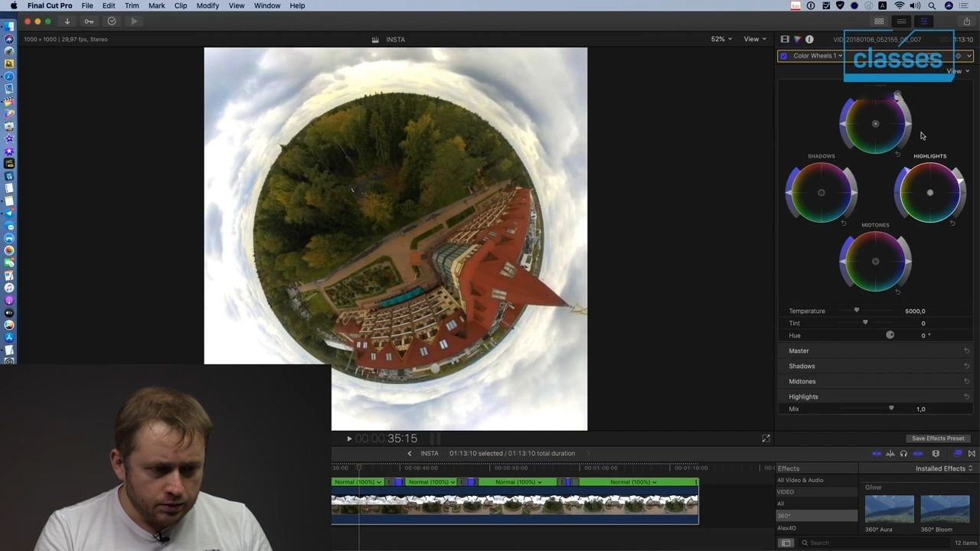Open the Video inspector filmstrip icon
Screen dimensions: 980x551
coord(785,39)
